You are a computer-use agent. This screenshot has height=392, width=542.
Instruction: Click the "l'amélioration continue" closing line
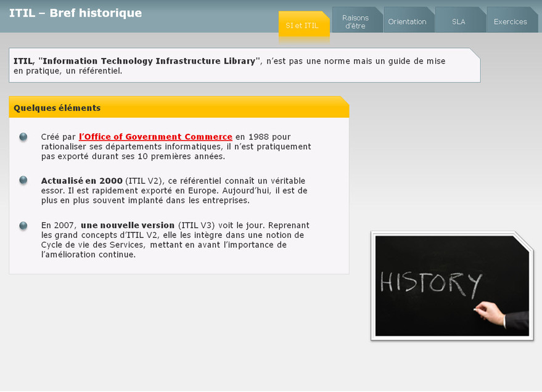click(88, 255)
